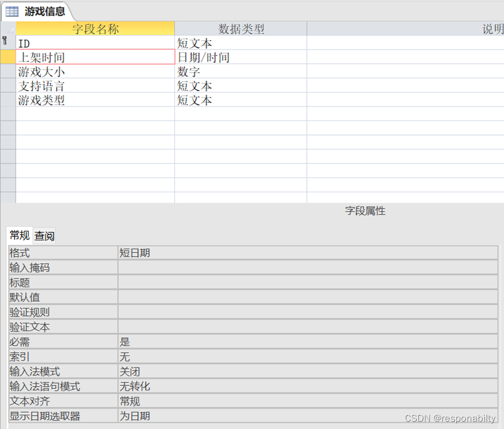The height and width of the screenshot is (429, 504).
Task: Click the 文本对齐 property value 常规
Action: point(308,401)
